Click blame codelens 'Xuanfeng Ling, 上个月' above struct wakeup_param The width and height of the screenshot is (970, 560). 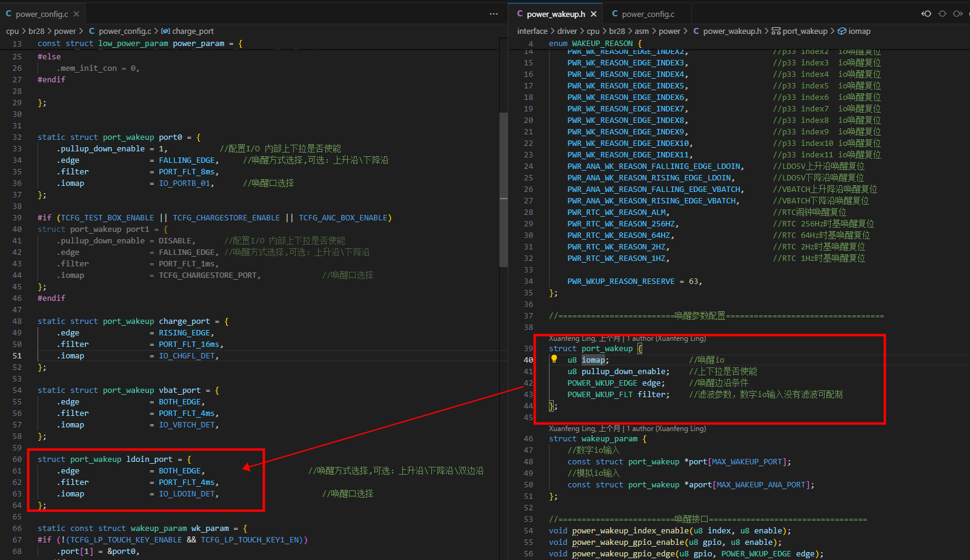point(584,429)
